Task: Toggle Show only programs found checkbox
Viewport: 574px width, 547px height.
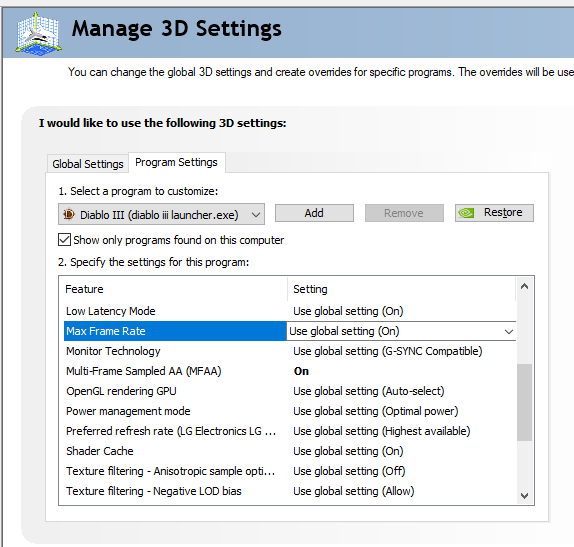Action: click(x=64, y=240)
